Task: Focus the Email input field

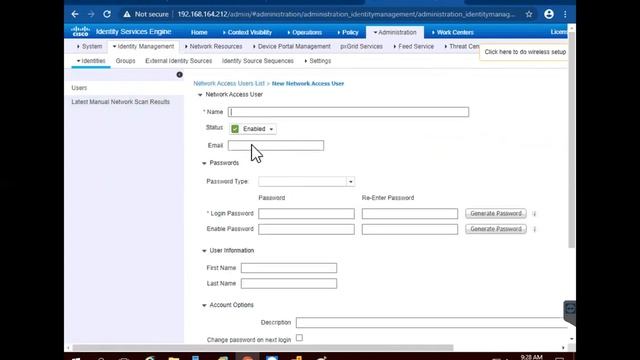Action: click(x=276, y=145)
